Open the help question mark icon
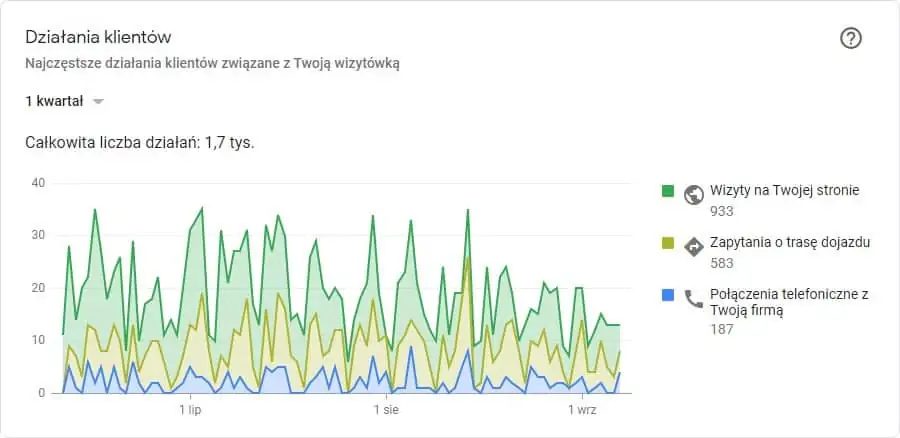This screenshot has width=900, height=438. (x=851, y=38)
